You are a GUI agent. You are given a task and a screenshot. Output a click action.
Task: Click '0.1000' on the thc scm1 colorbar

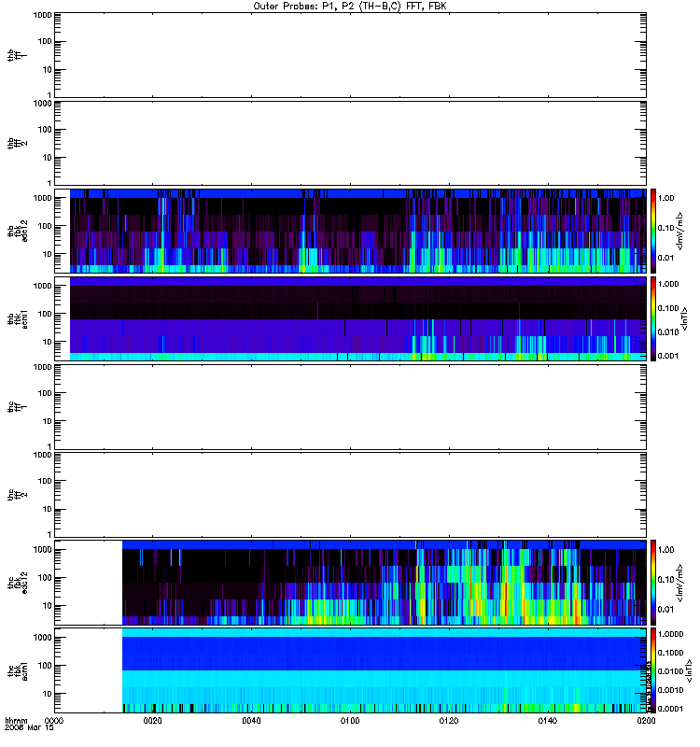670,653
